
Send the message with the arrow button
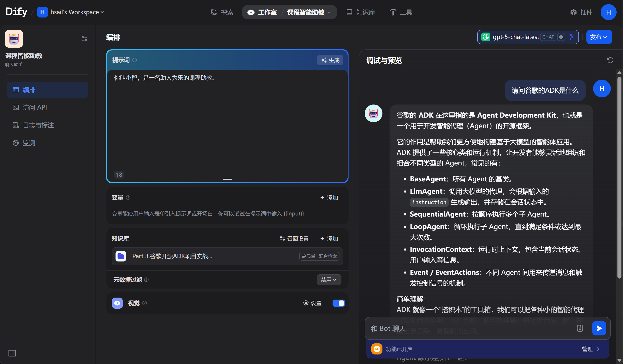click(x=599, y=328)
